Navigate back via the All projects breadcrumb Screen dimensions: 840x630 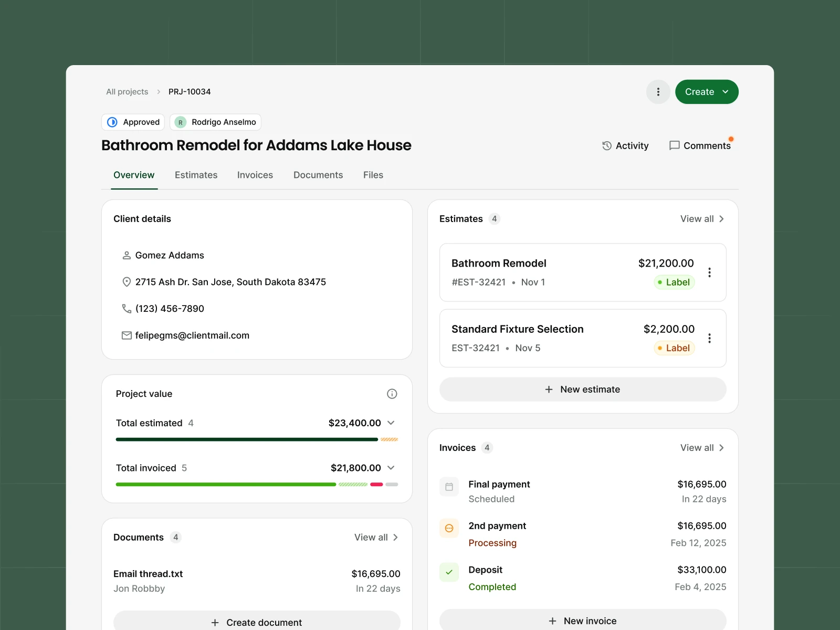127,91
